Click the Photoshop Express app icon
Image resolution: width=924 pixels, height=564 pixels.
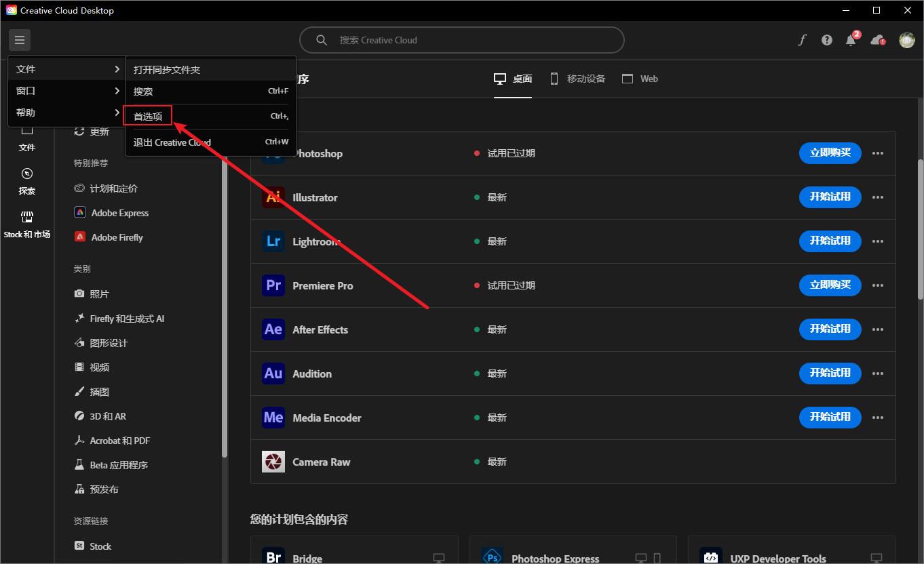[492, 557]
